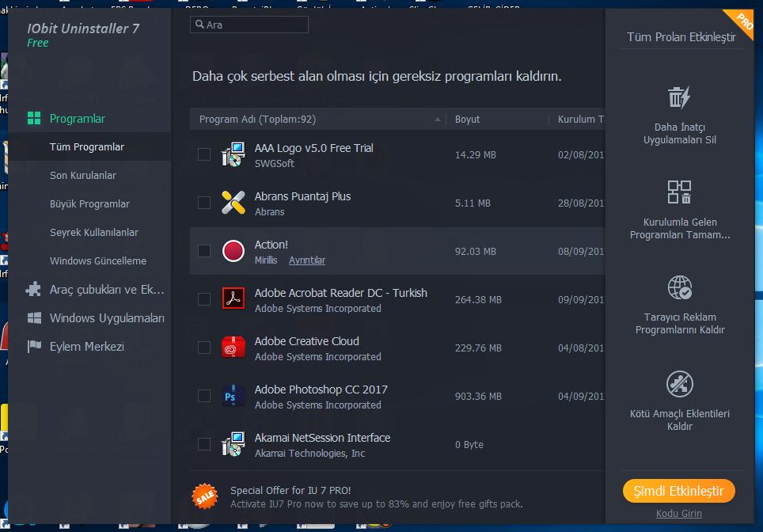
Task: Click the red Action! recorder icon
Action: pyautogui.click(x=233, y=251)
